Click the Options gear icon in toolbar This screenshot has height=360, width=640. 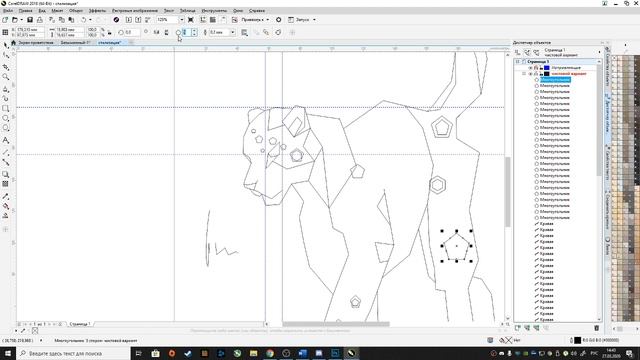pyautogui.click(x=279, y=20)
